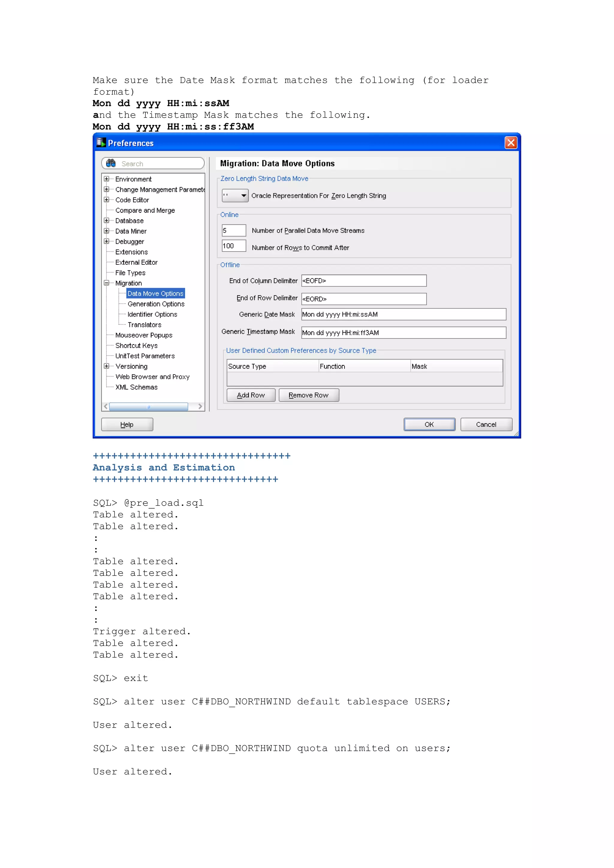Select External Editor tree item
The height and width of the screenshot is (868, 614).
click(x=136, y=262)
